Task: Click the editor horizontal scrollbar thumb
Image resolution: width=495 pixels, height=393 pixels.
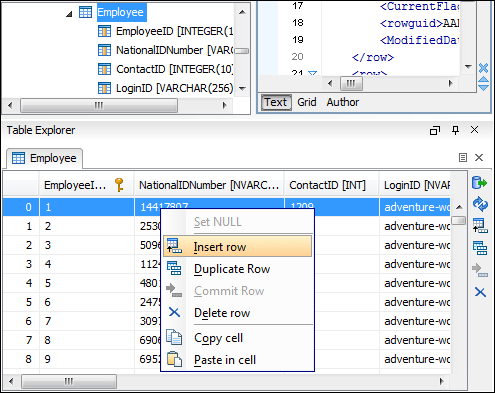Action: pos(351,83)
